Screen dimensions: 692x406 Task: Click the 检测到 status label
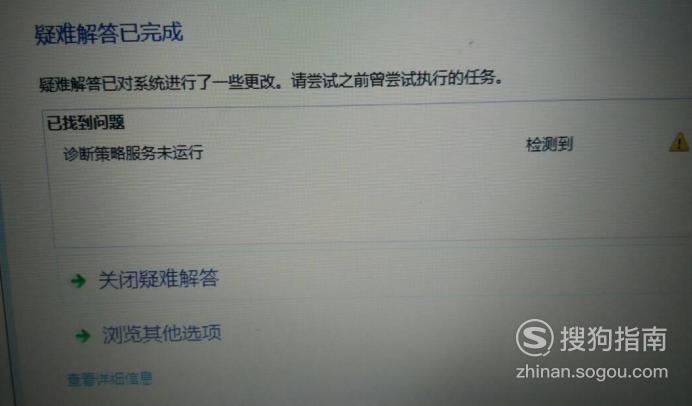tap(549, 144)
